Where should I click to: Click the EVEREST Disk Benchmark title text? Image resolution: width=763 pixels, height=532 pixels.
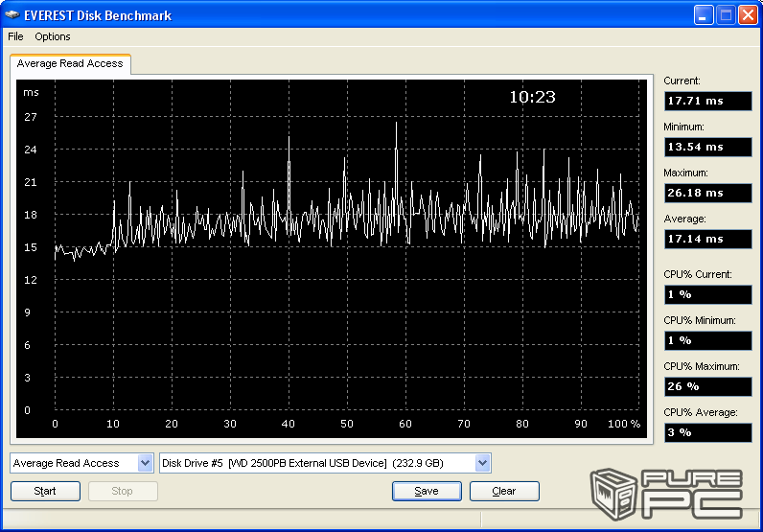click(98, 15)
